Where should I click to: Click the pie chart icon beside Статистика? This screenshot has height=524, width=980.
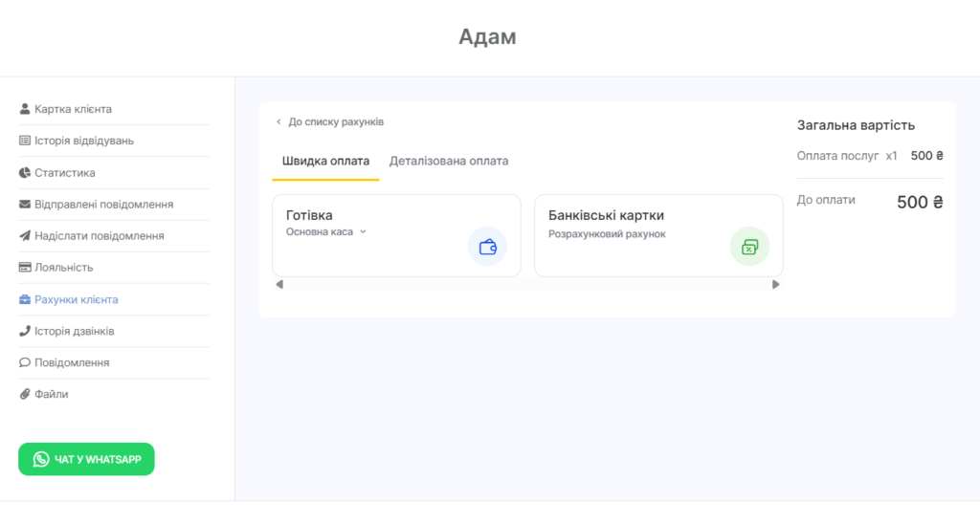tap(25, 173)
